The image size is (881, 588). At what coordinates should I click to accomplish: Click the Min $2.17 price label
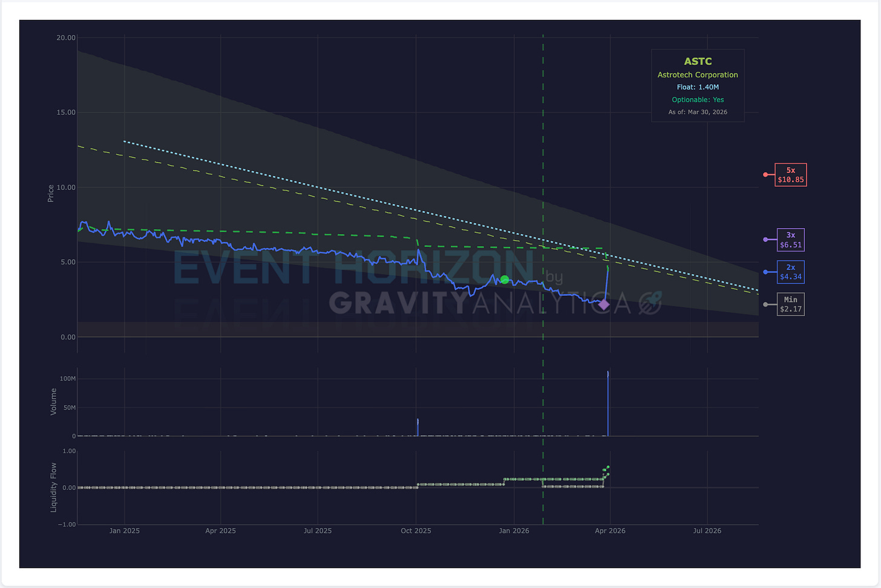point(790,304)
